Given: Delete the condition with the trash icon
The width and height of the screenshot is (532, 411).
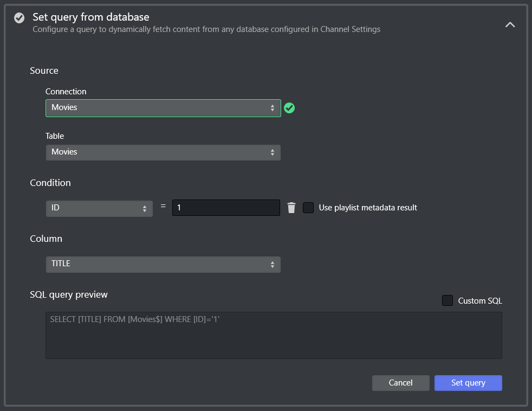Looking at the screenshot, I should (x=291, y=208).
